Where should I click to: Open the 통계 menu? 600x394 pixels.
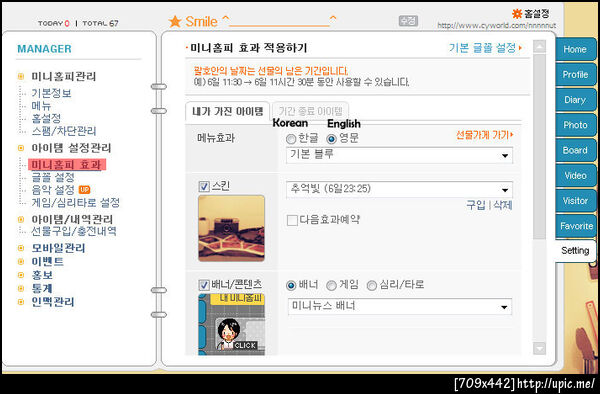point(42,288)
